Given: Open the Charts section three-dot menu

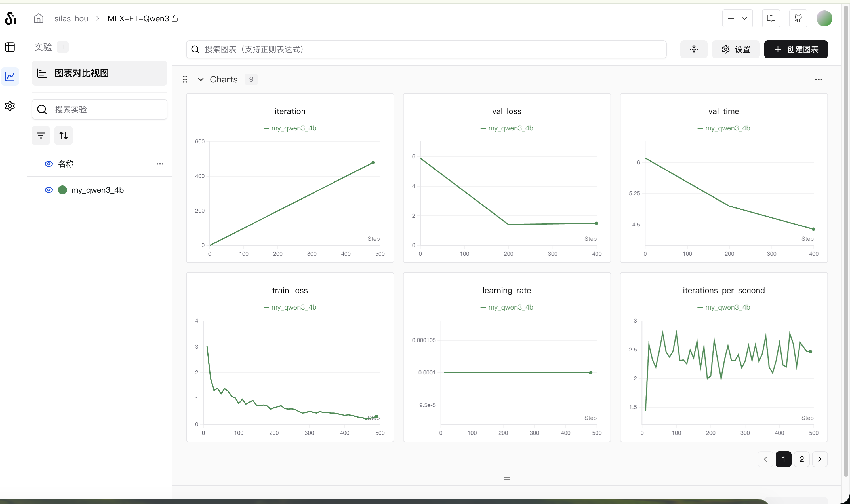Looking at the screenshot, I should tap(819, 79).
